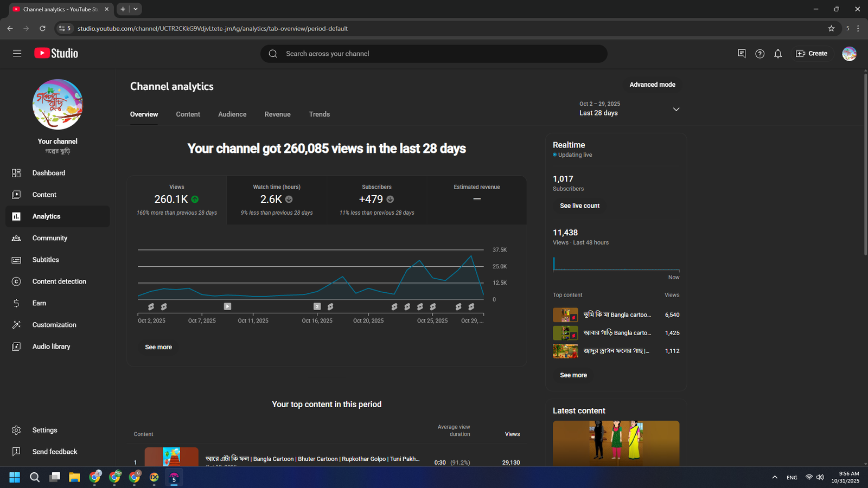Open the help question mark icon
868x488 pixels.
(759, 54)
